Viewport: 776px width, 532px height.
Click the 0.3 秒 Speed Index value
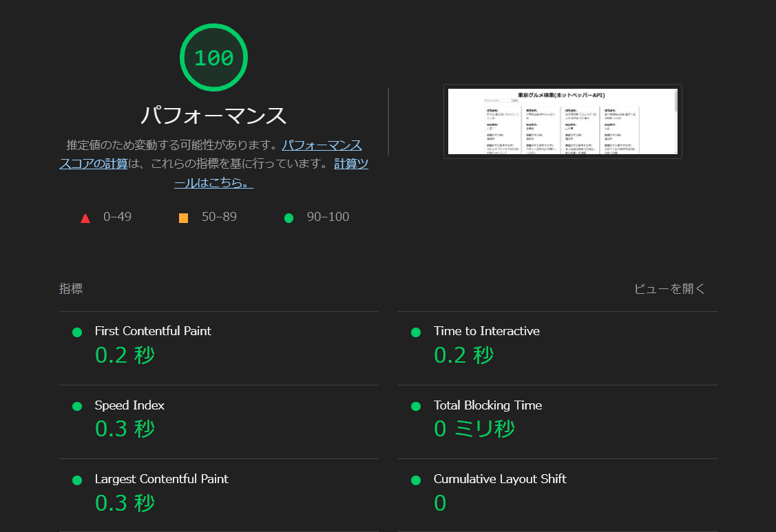125,429
